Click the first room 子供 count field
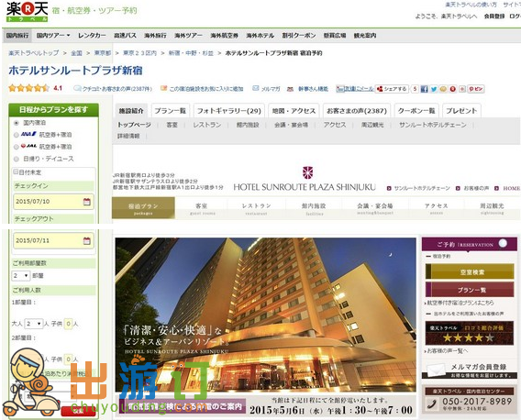521x420 pixels. [x=68, y=324]
